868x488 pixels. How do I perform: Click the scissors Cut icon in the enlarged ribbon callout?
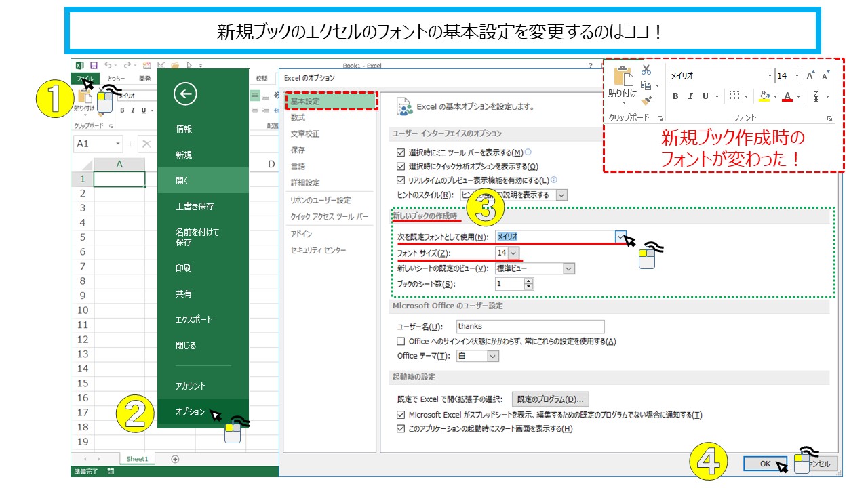tap(646, 69)
